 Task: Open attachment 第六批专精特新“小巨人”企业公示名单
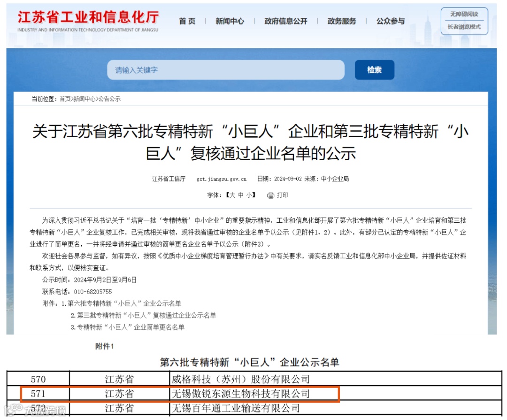pyautogui.click(x=124, y=303)
